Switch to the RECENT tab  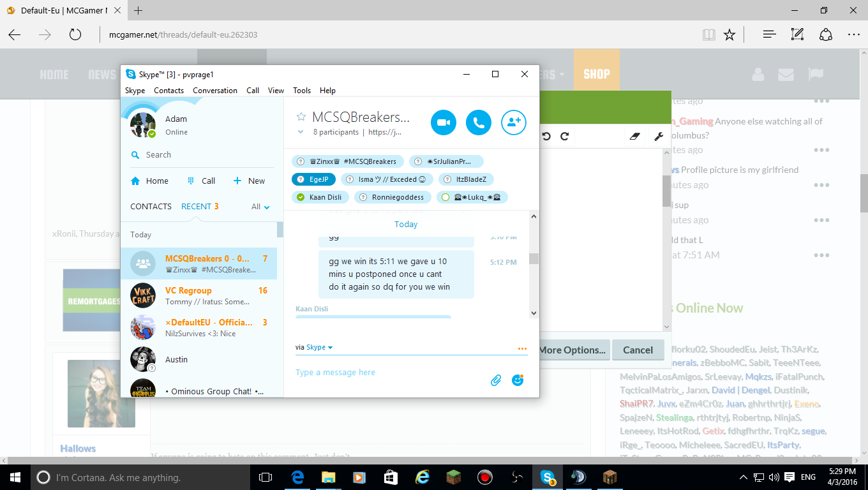click(200, 207)
